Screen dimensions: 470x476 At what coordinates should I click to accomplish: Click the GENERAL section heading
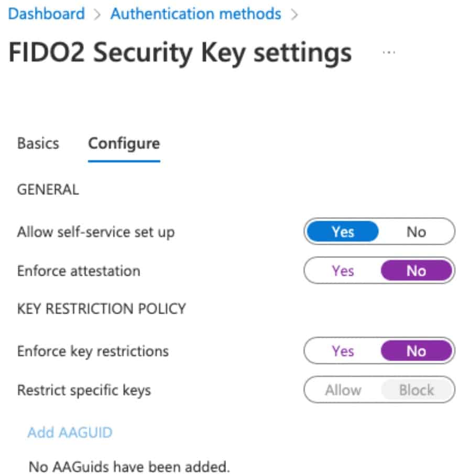[x=48, y=189]
